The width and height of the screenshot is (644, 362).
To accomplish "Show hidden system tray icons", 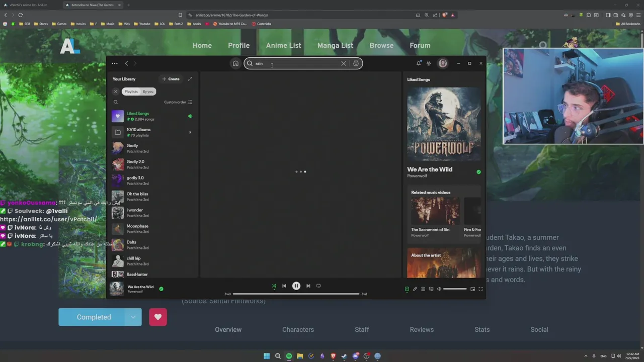I will click(586, 356).
